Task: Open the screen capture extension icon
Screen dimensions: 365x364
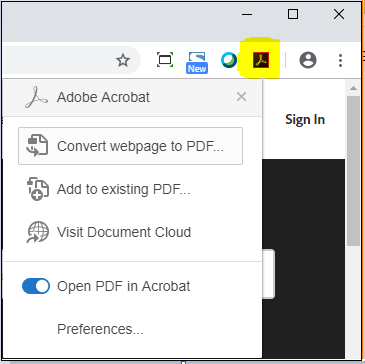Action: (x=165, y=60)
